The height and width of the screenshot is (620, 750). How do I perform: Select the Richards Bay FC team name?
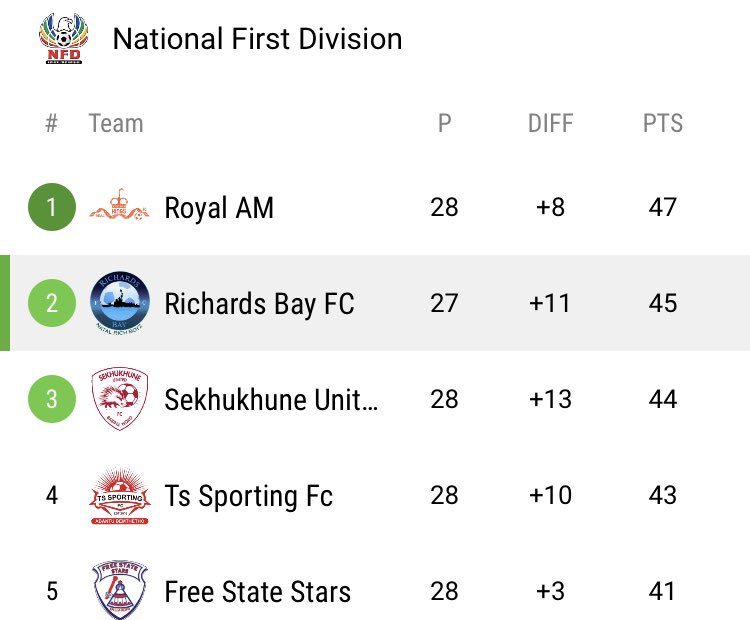coord(259,303)
